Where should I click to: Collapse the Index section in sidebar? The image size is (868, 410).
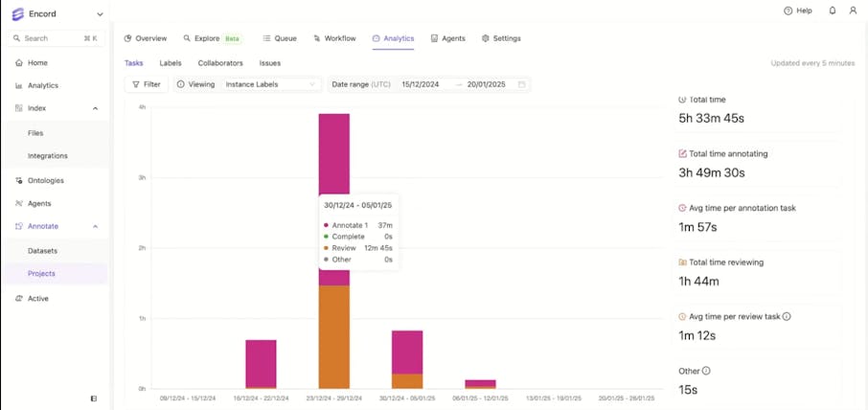(95, 108)
